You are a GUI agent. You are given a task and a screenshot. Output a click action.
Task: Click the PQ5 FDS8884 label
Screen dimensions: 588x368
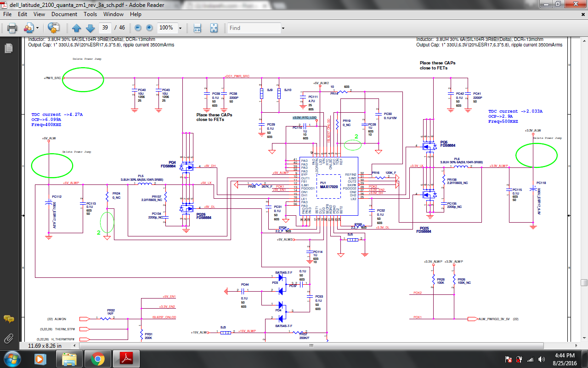[x=447, y=144]
